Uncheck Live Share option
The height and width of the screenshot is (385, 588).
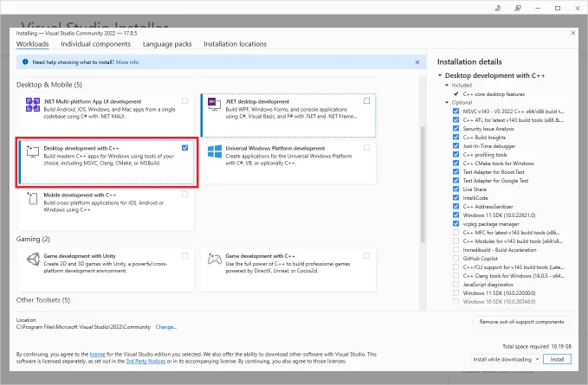pos(456,189)
